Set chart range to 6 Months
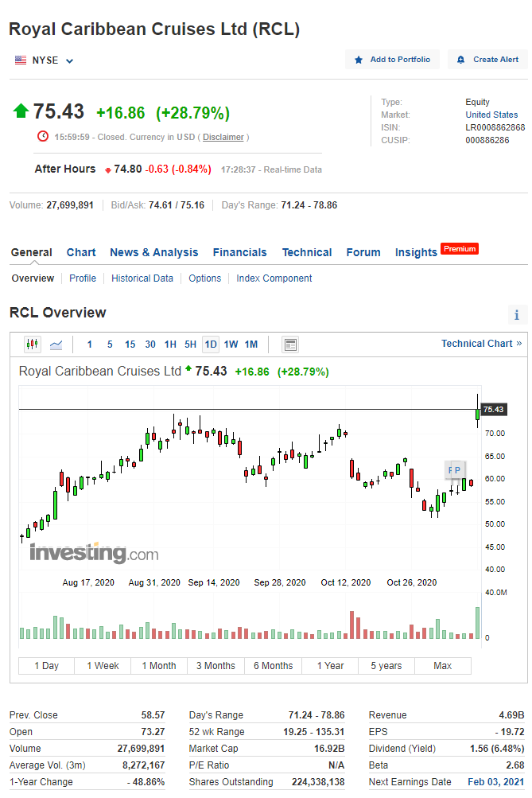The height and width of the screenshot is (798, 532). coord(273,666)
